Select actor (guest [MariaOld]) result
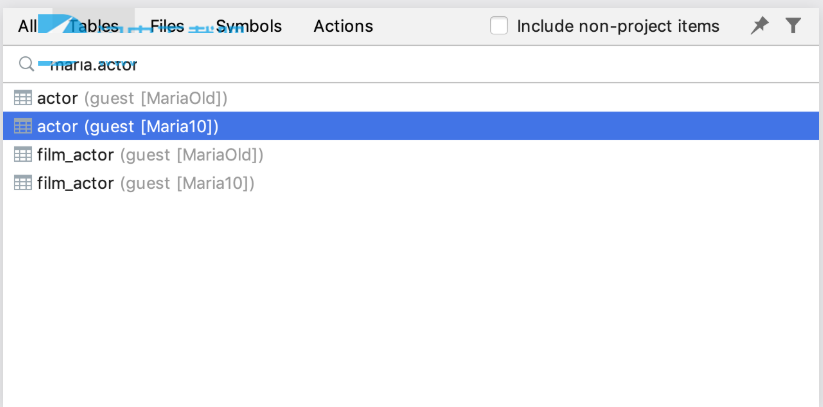Image resolution: width=823 pixels, height=407 pixels. (410, 98)
